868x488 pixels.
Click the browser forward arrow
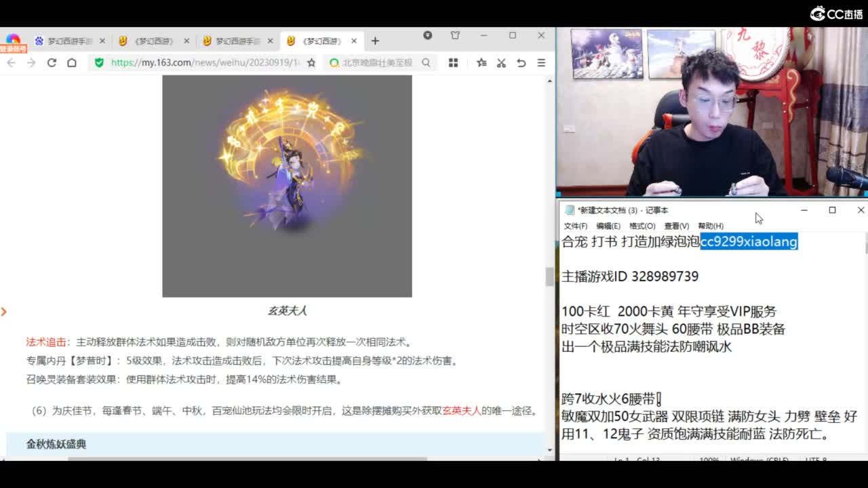(31, 62)
